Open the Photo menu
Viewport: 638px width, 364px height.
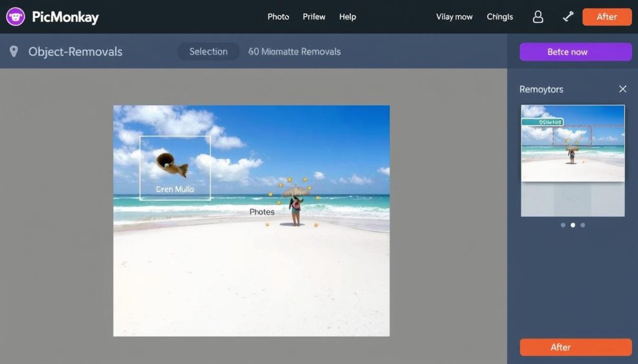278,17
